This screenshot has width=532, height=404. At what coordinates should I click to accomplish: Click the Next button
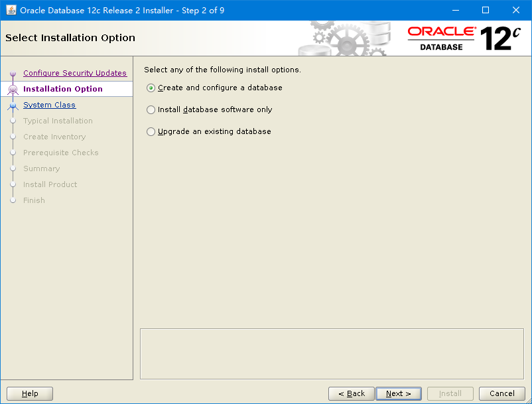398,393
